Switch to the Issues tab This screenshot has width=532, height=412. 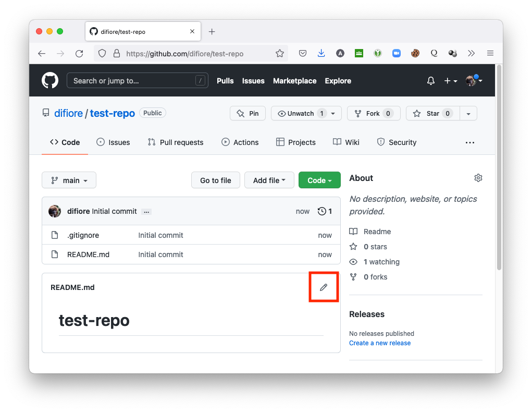[113, 142]
